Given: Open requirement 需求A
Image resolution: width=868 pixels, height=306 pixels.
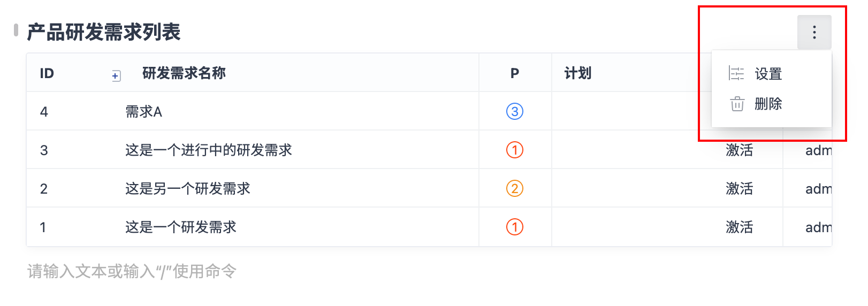Looking at the screenshot, I should click(x=143, y=111).
